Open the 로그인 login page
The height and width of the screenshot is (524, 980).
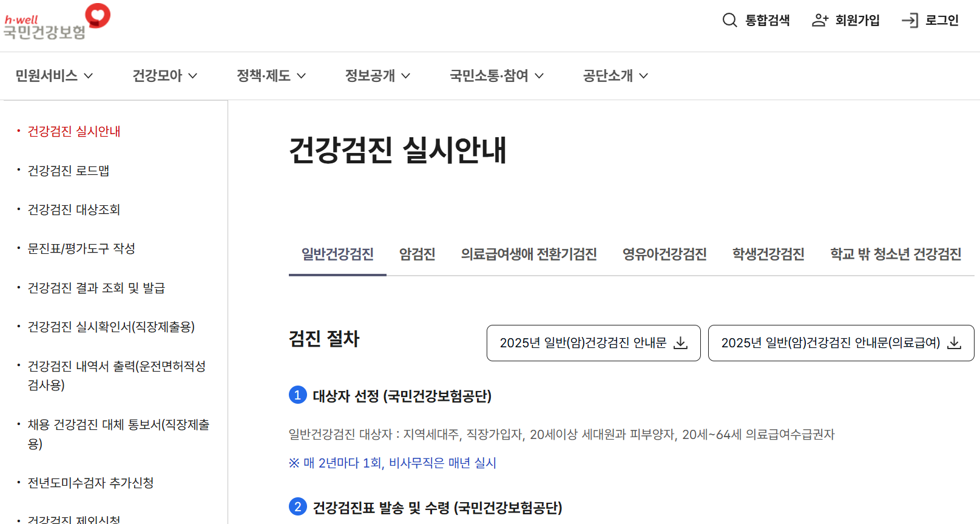pos(930,20)
